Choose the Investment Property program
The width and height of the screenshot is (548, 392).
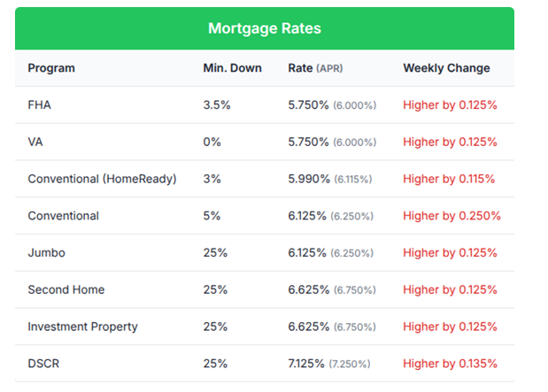pyautogui.click(x=82, y=327)
